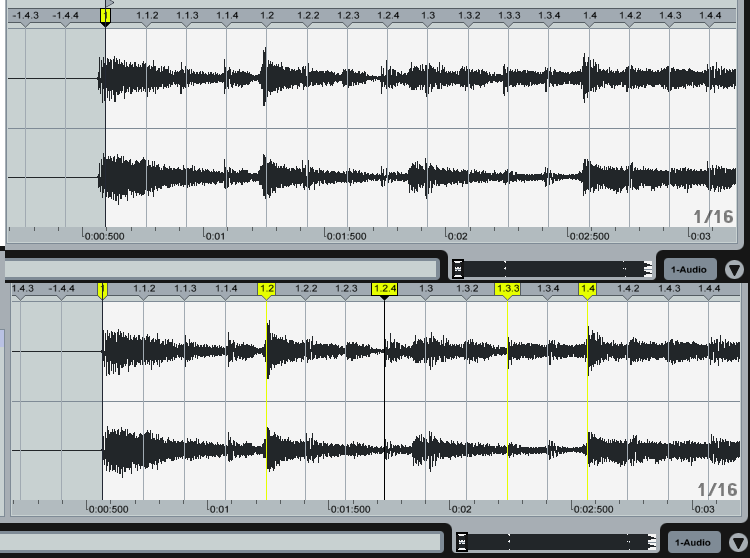
Task: Click the small loop flag above start marker
Action: click(109, 4)
